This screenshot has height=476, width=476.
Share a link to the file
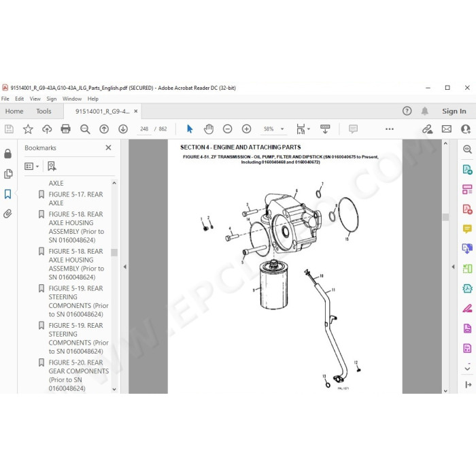coord(428,129)
